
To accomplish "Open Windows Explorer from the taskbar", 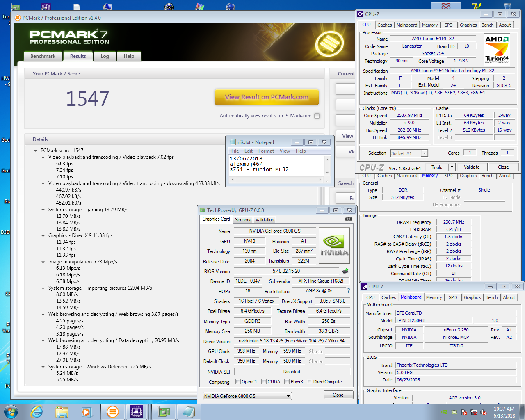I will (62, 412).
